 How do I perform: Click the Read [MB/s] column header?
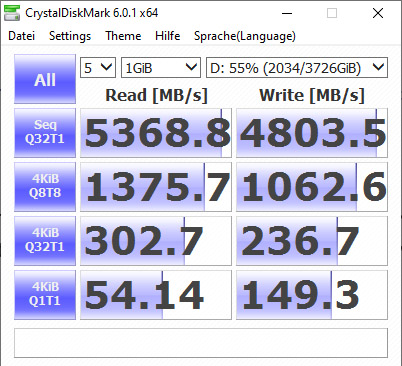[x=156, y=95]
